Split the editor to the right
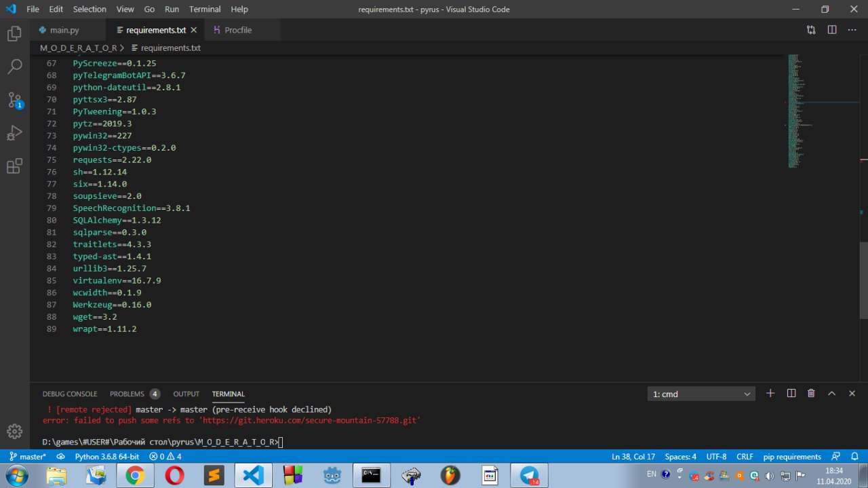868x488 pixels. (831, 30)
